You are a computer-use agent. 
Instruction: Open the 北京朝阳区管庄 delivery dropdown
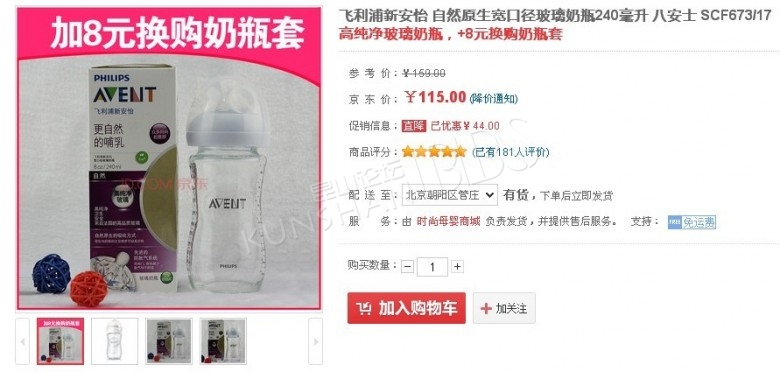[x=450, y=195]
